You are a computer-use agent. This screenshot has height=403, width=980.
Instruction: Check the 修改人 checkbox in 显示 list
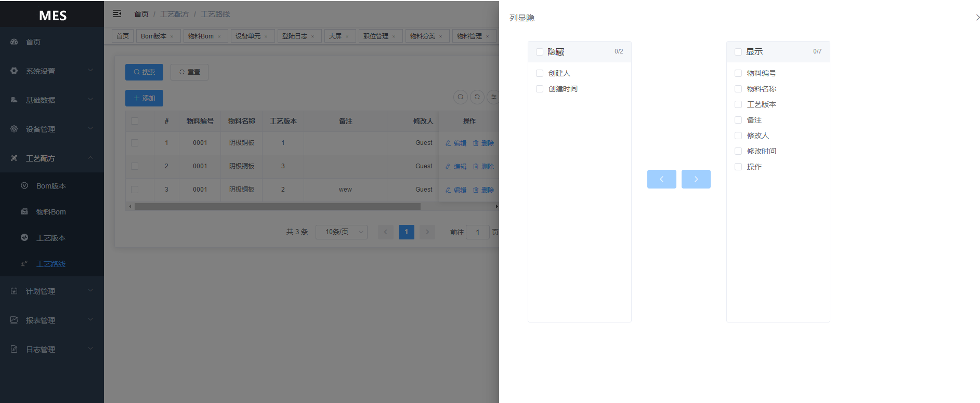[738, 136]
